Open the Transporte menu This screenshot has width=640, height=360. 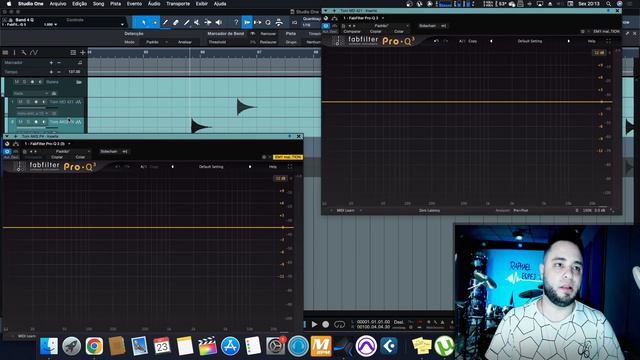(178, 4)
